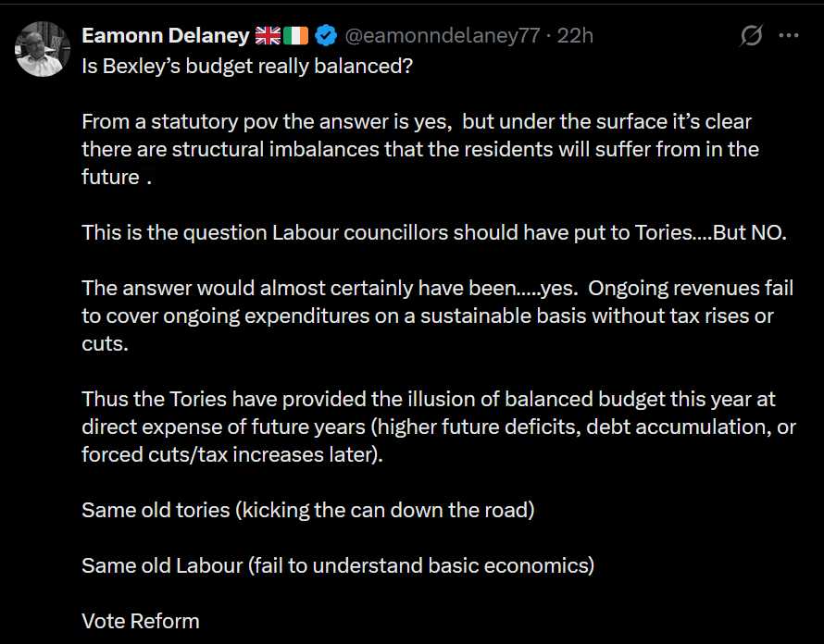Click the Eamonn Delaney display name
Image resolution: width=824 pixels, height=644 pixels.
(165, 36)
